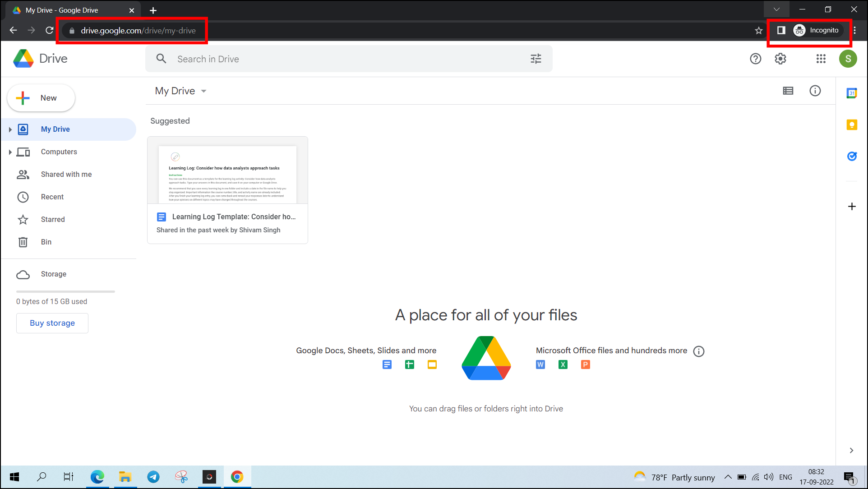The image size is (868, 489).
Task: Open search filter options in Drive
Action: click(536, 59)
